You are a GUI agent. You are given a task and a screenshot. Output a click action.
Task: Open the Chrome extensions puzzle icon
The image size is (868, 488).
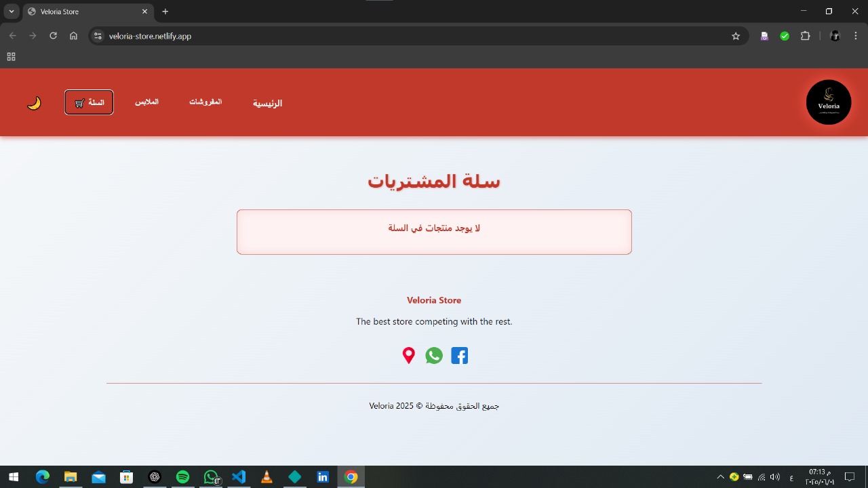tap(805, 36)
